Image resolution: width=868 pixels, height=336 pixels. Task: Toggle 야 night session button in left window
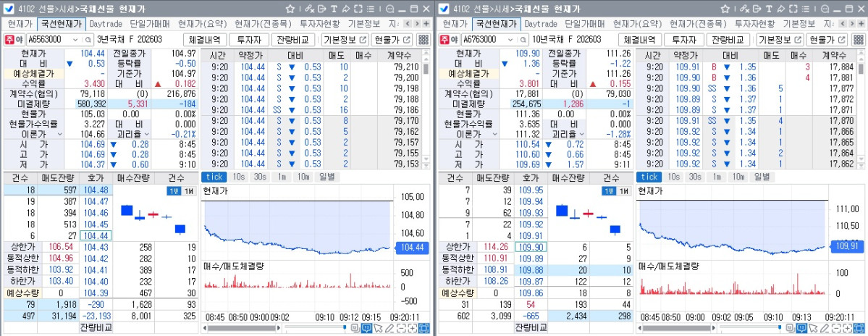tap(20, 40)
